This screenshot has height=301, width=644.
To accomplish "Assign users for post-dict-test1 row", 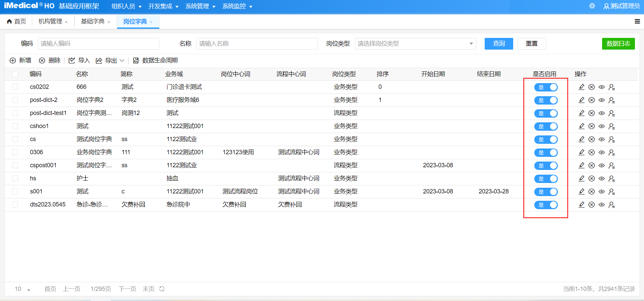I will point(612,113).
